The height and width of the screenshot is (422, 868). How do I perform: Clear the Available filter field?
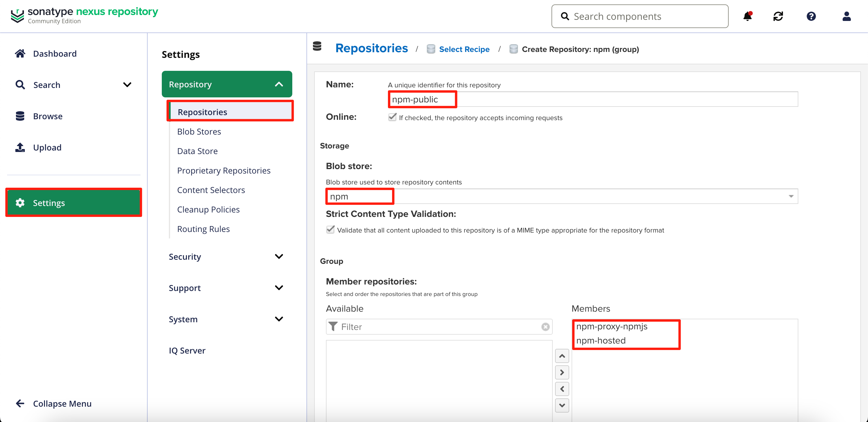click(545, 327)
